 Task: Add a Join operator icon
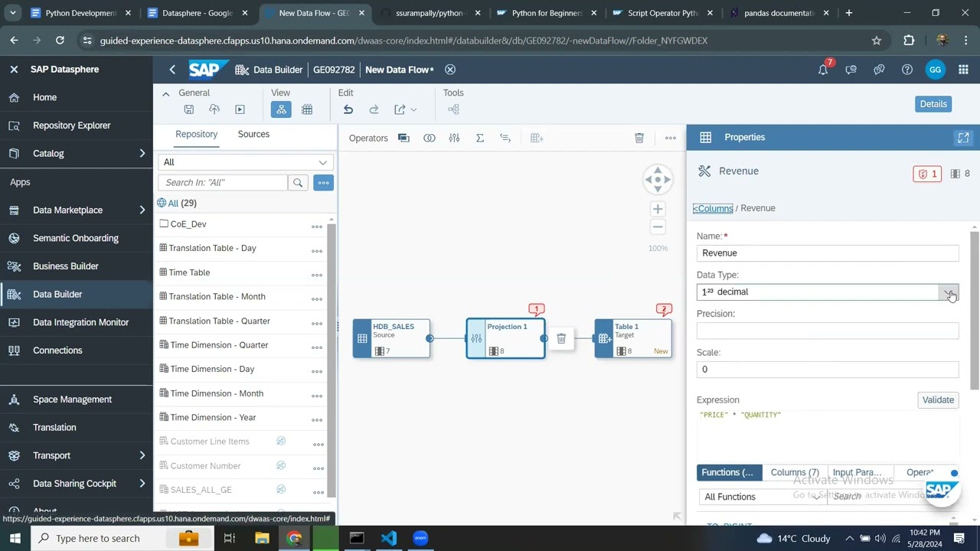pos(430,138)
